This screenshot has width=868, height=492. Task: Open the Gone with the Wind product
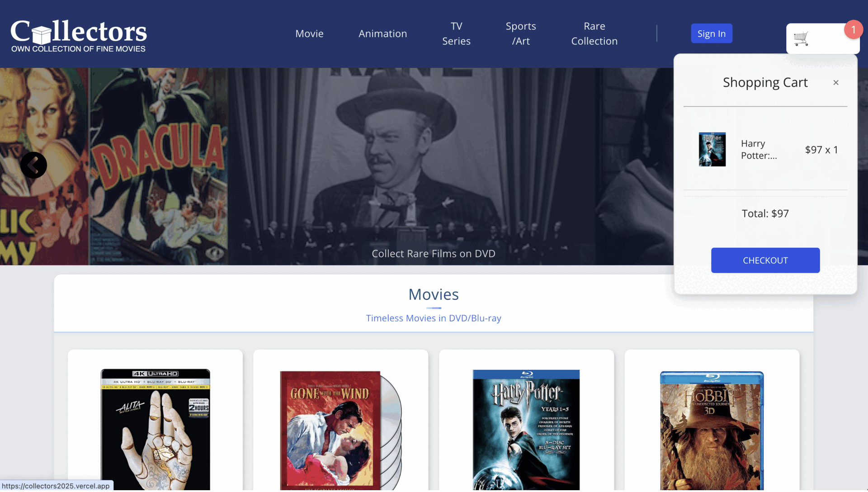tap(340, 430)
